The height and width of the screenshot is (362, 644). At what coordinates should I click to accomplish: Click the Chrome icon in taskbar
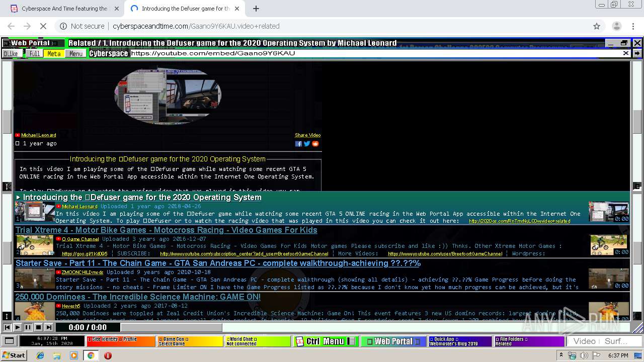coord(91,355)
